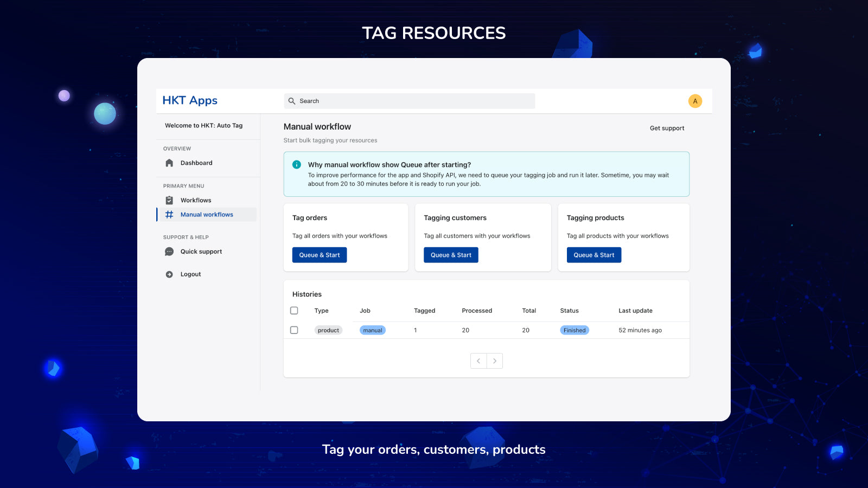Select Manual workflows in the sidebar

tap(206, 214)
